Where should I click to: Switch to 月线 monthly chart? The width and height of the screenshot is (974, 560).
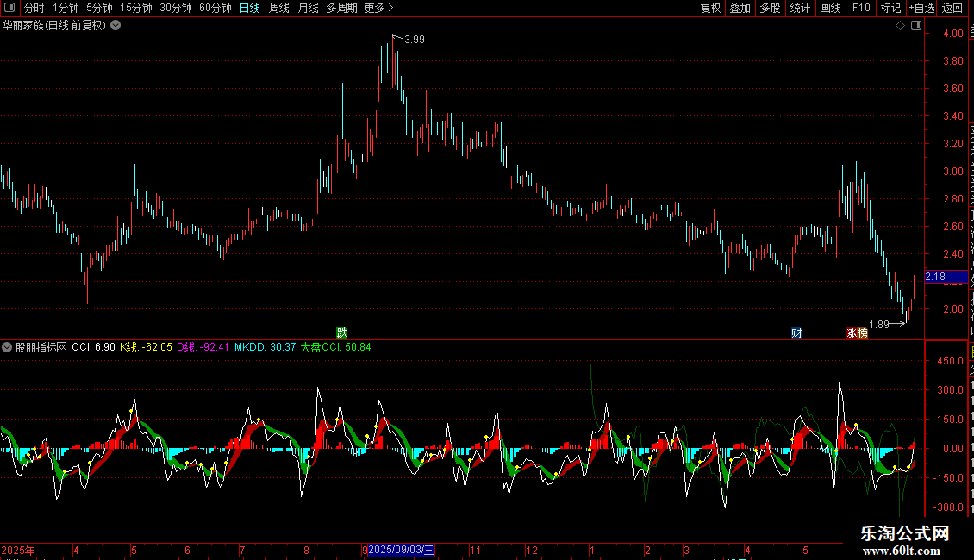(308, 8)
